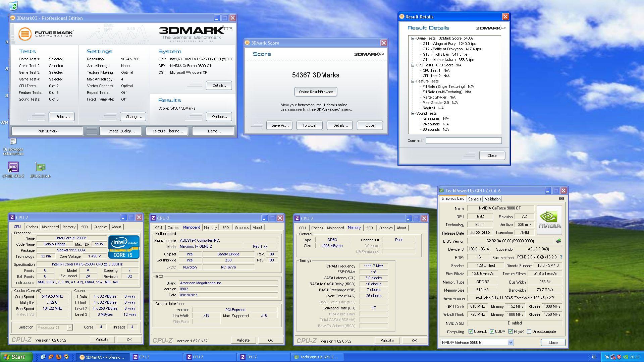Launch Windows Media Player from quick launch
644x362 pixels.
(66, 357)
